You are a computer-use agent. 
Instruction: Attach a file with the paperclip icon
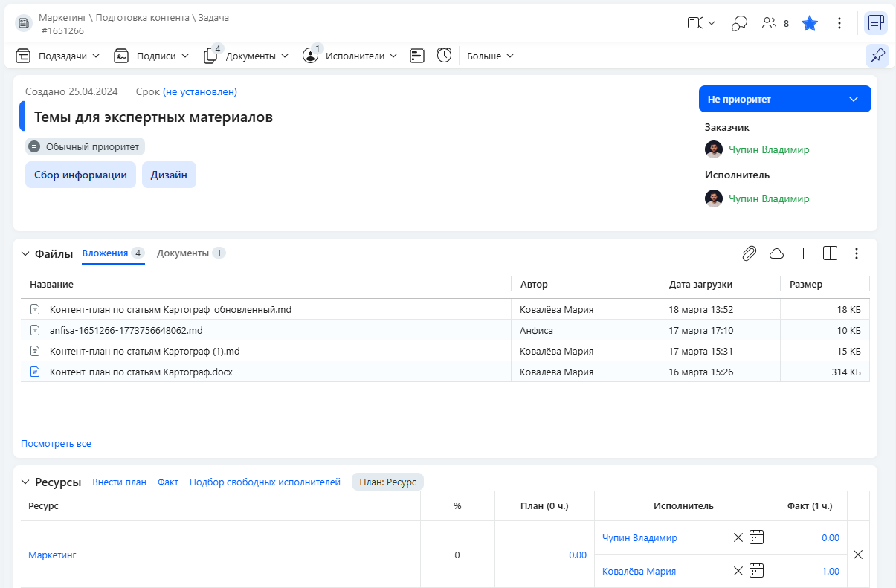(750, 253)
